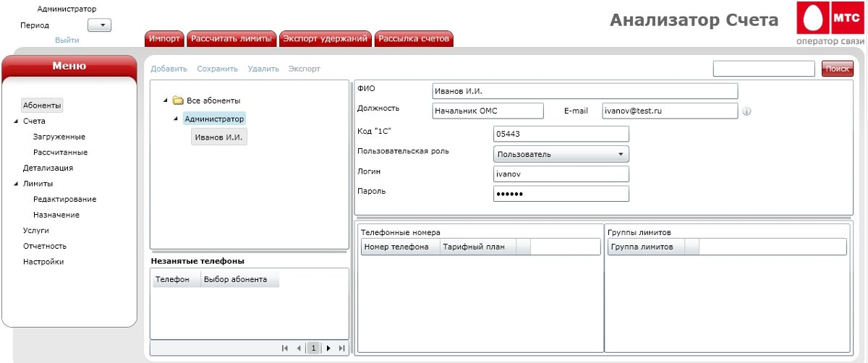The image size is (868, 363).
Task: Click the Счета menu label
Action: pos(34,121)
